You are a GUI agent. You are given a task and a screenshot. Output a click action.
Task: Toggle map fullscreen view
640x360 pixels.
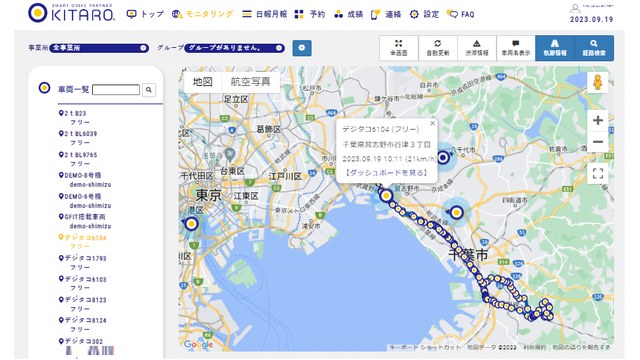(598, 173)
